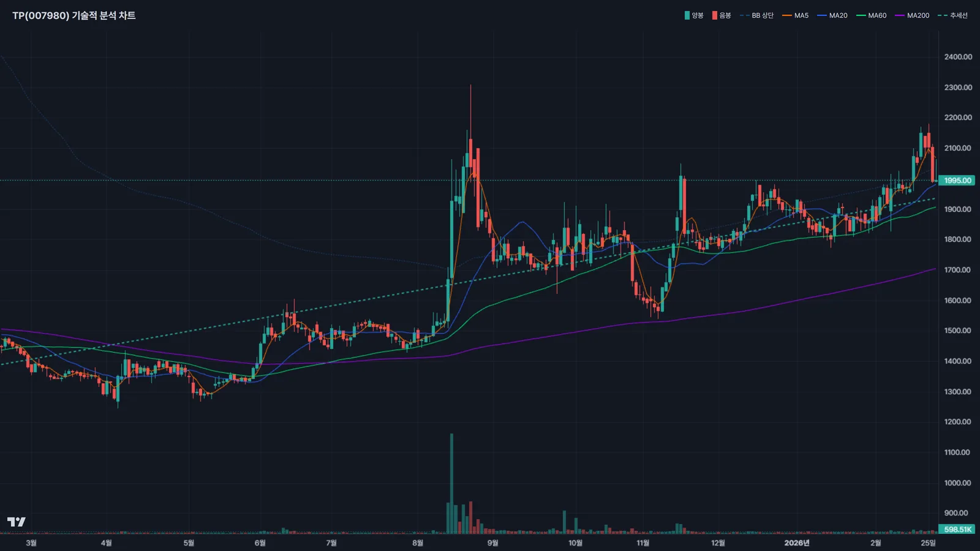
Task: Toggle the MA5 legend entry
Action: [x=796, y=15]
